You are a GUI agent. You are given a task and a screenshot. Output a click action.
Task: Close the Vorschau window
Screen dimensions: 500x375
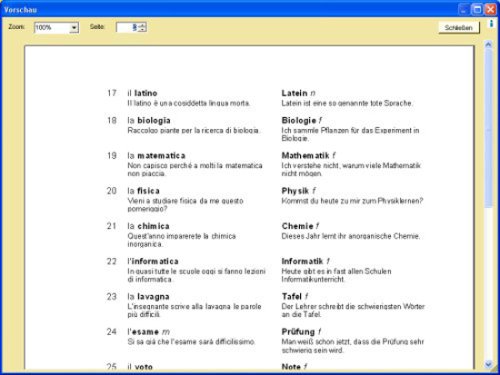point(490,9)
